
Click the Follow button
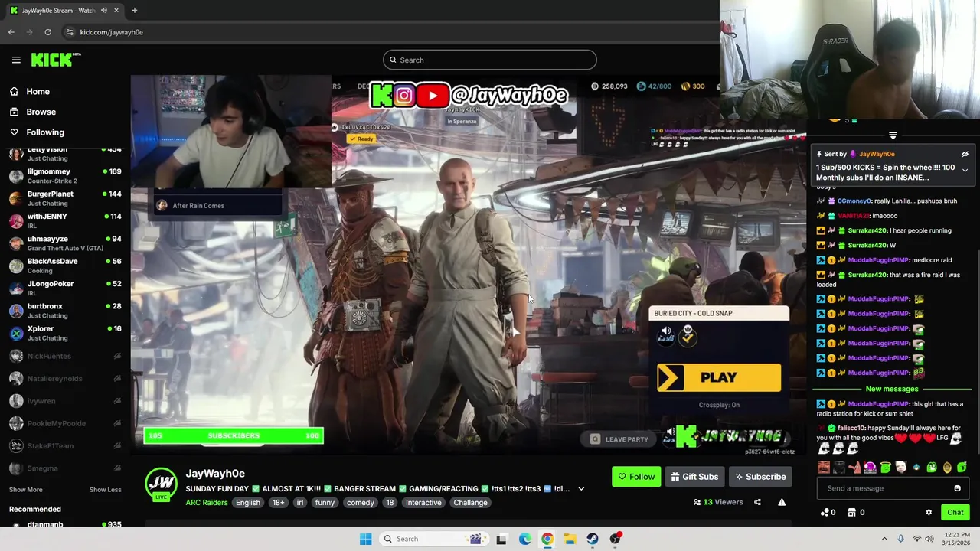tap(636, 477)
